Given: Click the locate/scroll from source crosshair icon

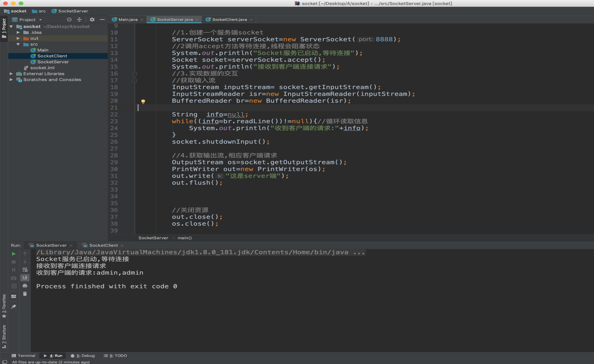Looking at the screenshot, I should point(69,19).
